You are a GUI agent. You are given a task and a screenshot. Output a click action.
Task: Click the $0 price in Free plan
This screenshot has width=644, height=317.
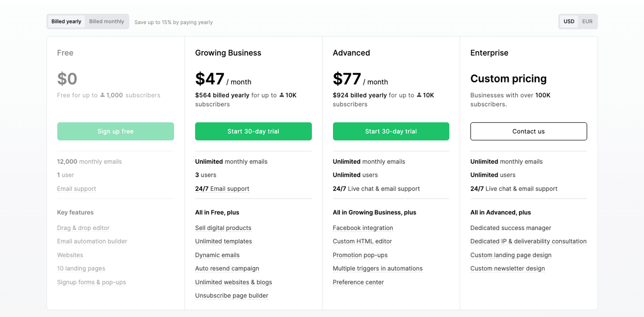pos(67,79)
